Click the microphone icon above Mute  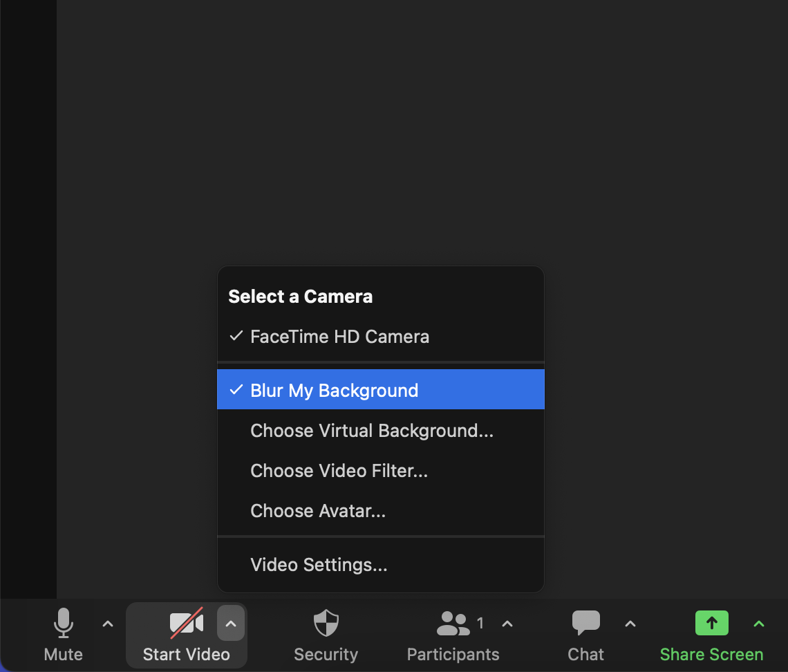tap(63, 622)
